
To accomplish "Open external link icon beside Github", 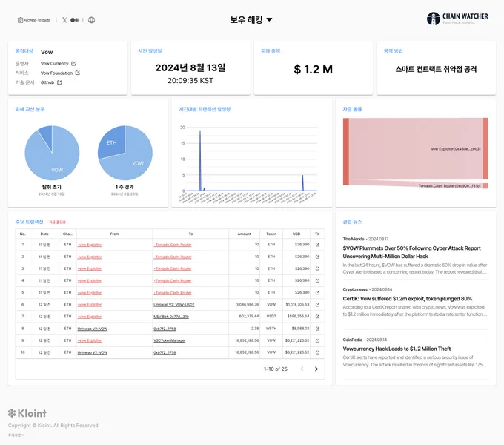I will [x=59, y=82].
